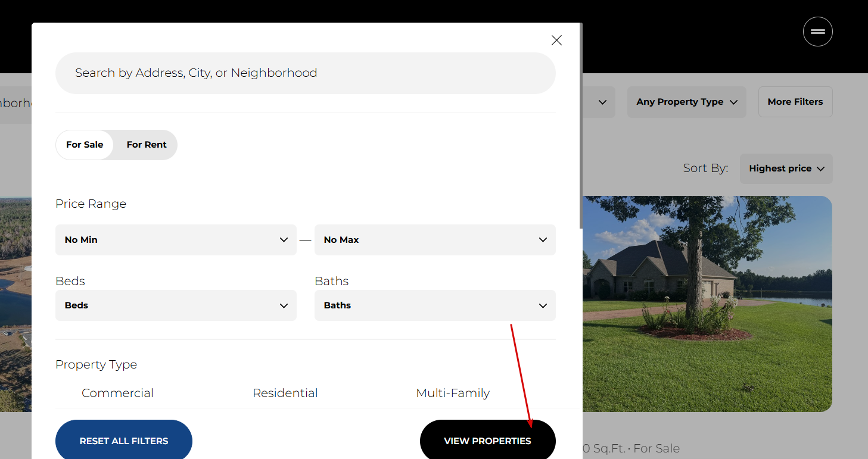Screen dimensions: 868x459
Task: Open Any Property Type dropdown behind the dialog
Action: coord(687,102)
